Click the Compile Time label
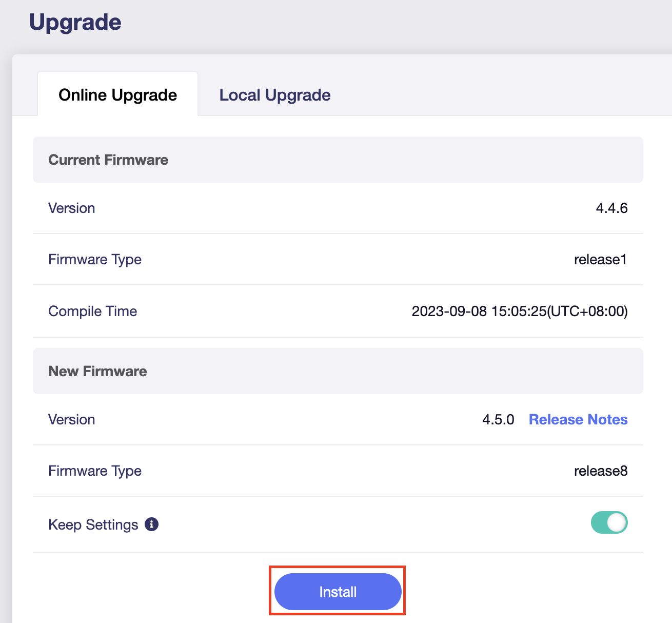The width and height of the screenshot is (672, 623). pos(92,311)
